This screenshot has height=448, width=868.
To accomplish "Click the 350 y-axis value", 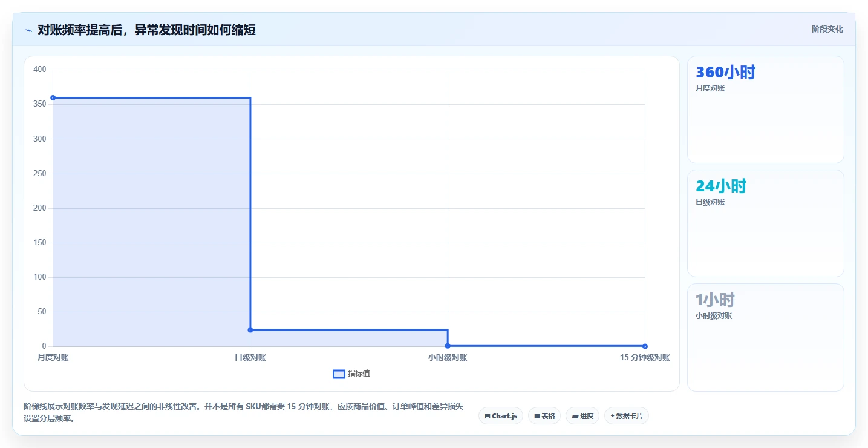I will pos(40,104).
